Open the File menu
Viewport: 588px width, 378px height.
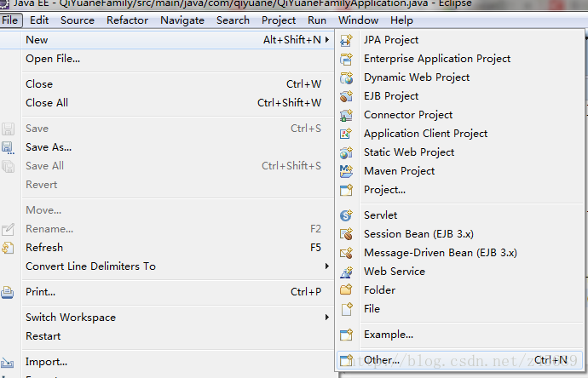pyautogui.click(x=9, y=20)
